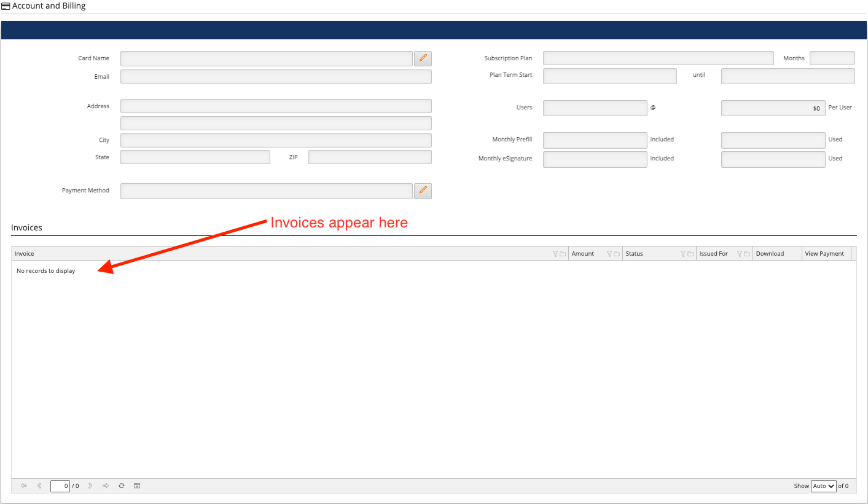
Task: Click the Monthly eSignature Included field
Action: point(595,159)
